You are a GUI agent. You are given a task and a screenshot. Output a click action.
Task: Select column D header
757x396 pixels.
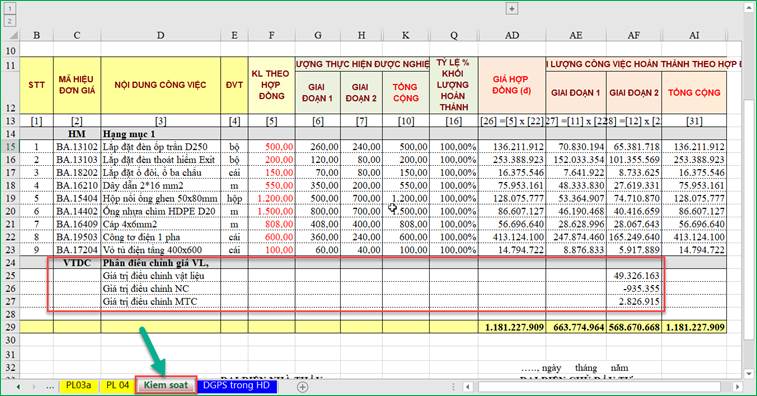click(161, 35)
